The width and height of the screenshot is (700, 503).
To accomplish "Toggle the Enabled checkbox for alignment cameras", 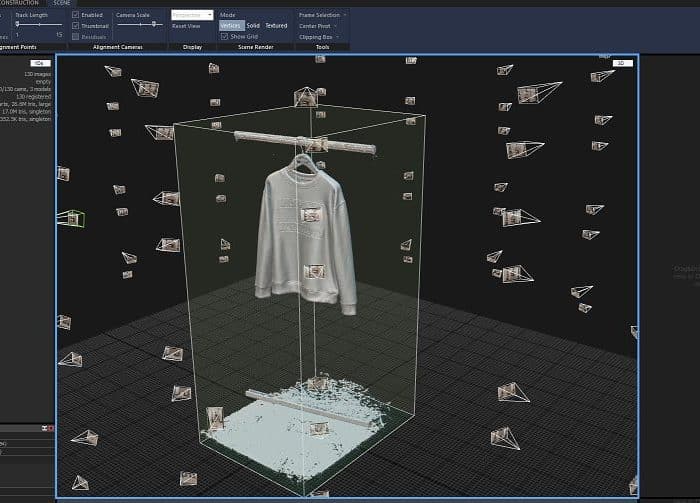I will tap(76, 15).
